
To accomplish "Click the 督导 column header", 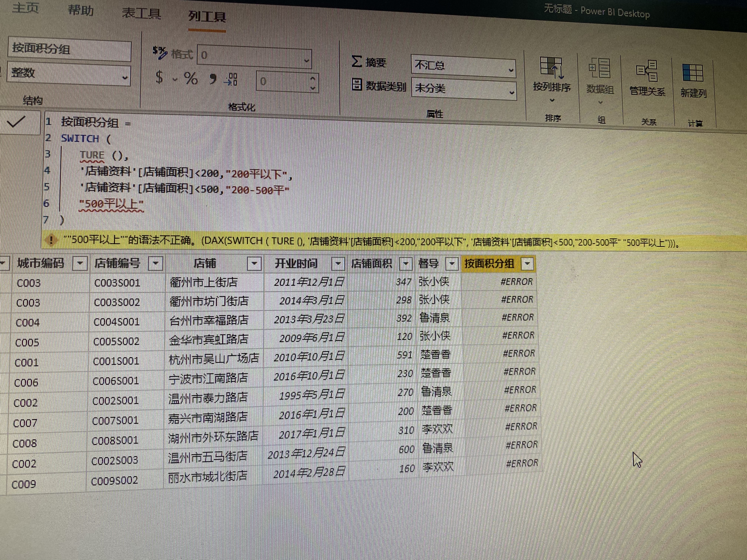I will coord(428,263).
